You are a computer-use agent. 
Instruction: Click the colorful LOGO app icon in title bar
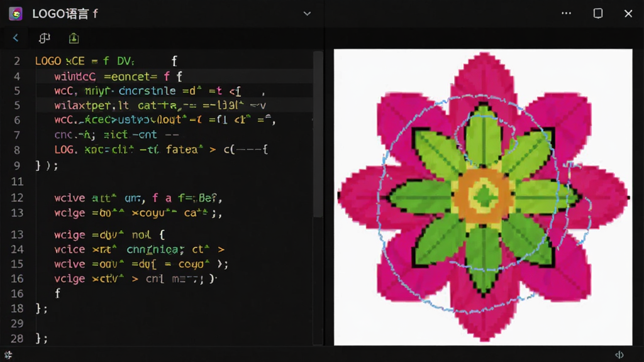click(x=16, y=14)
